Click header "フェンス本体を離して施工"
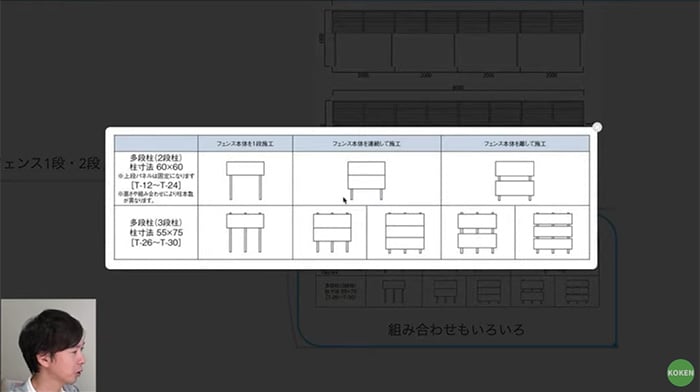Image resolution: width=700 pixels, height=392 pixels. pos(515,144)
